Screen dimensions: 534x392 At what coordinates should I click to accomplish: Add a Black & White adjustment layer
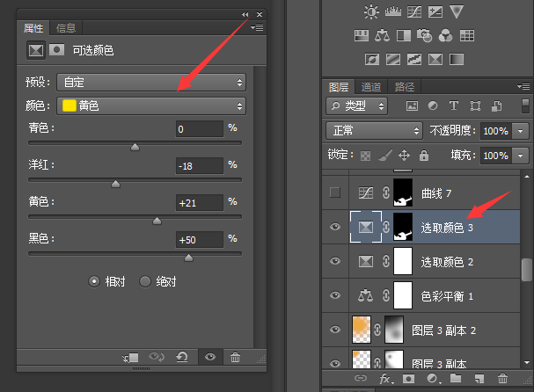point(404,35)
